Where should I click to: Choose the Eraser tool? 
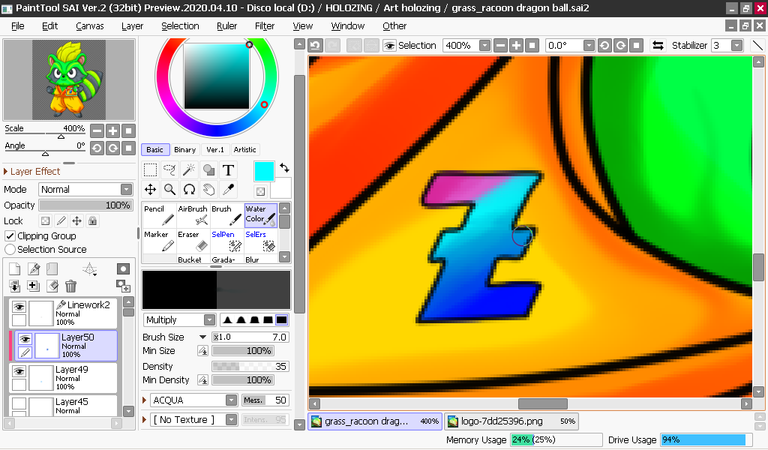193,241
